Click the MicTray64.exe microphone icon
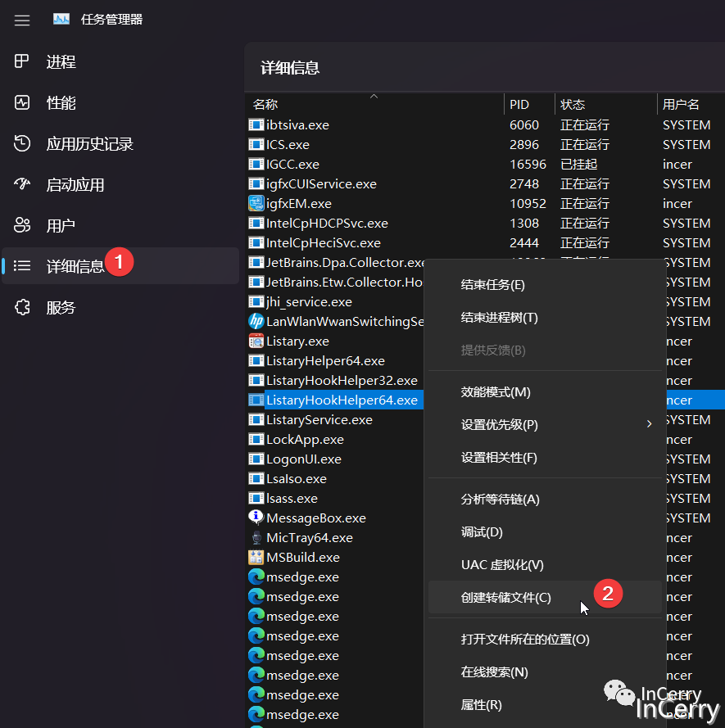The width and height of the screenshot is (725, 728). pos(256,538)
